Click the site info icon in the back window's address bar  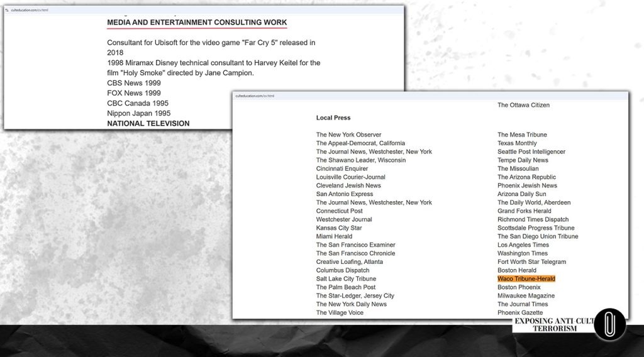click(x=6, y=10)
